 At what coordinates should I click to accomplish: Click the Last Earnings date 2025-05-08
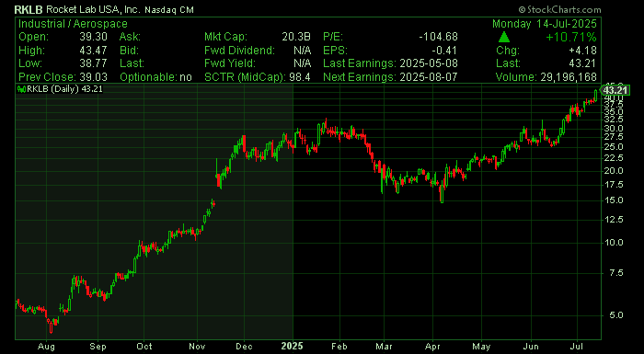click(x=428, y=63)
